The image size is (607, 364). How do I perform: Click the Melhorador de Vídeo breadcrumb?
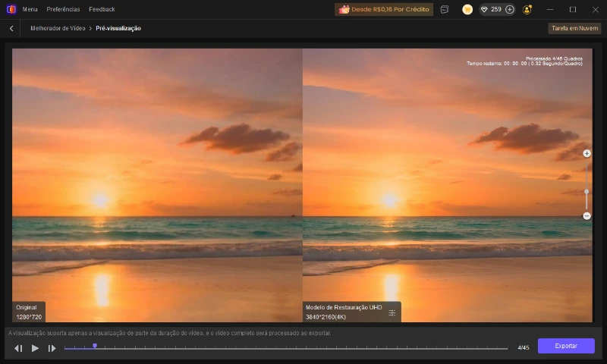[58, 28]
